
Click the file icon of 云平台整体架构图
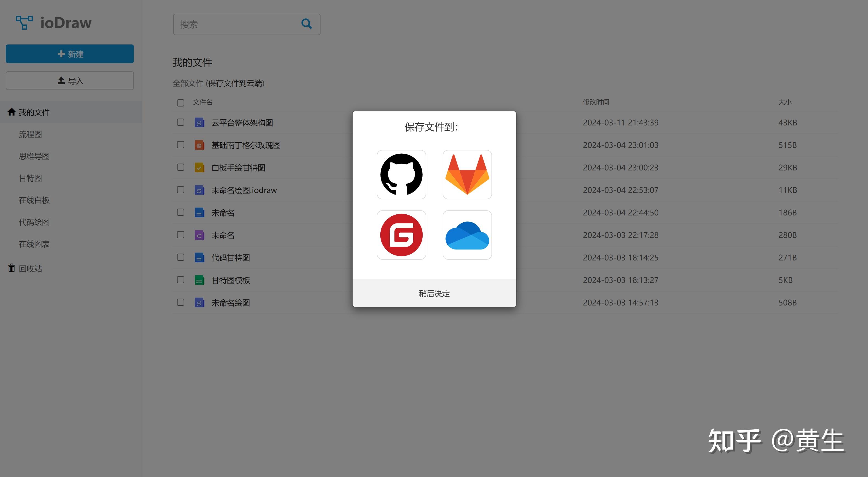click(200, 123)
